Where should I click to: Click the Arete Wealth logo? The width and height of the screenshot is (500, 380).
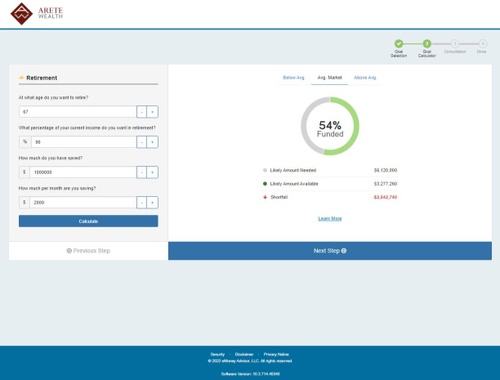pyautogui.click(x=37, y=14)
